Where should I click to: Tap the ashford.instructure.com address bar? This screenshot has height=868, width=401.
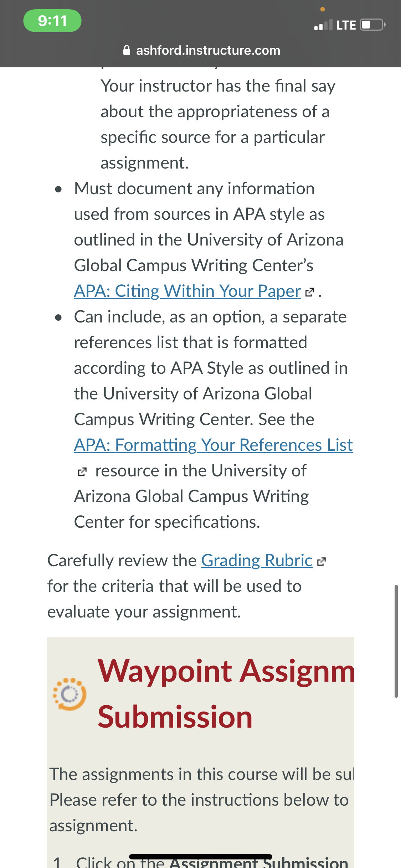[x=201, y=50]
